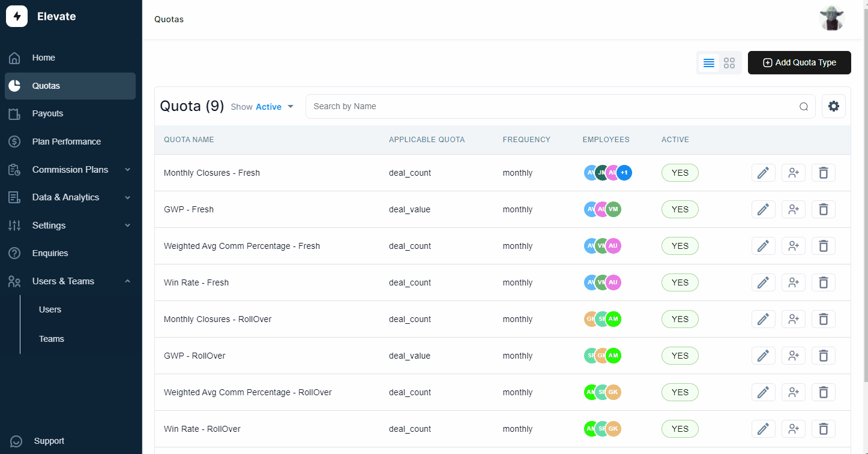Toggle YES status for Monthly Closures - Fresh
Viewport: 868px width, 454px height.
pyautogui.click(x=680, y=173)
